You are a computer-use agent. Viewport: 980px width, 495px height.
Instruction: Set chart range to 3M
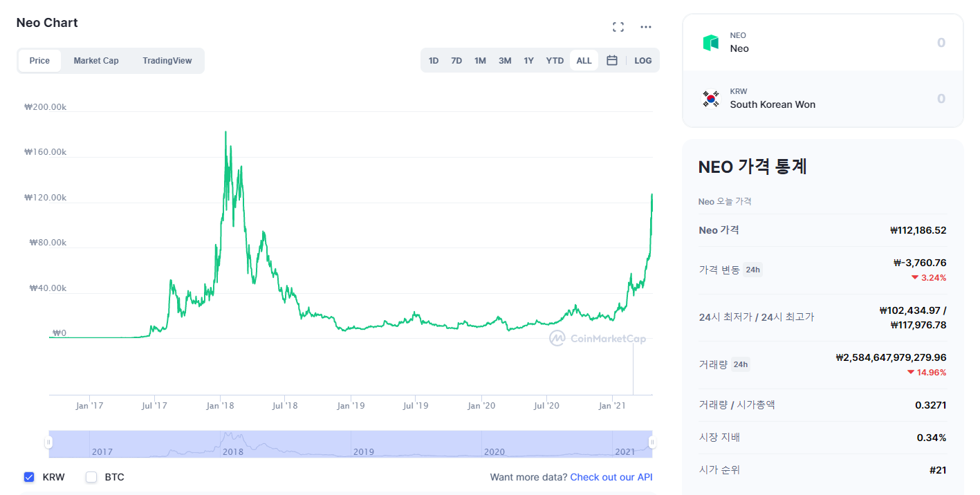pyautogui.click(x=505, y=60)
